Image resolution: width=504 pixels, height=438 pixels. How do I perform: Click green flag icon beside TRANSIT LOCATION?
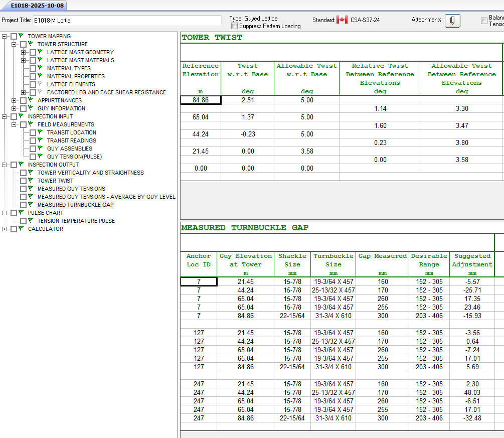coord(40,132)
